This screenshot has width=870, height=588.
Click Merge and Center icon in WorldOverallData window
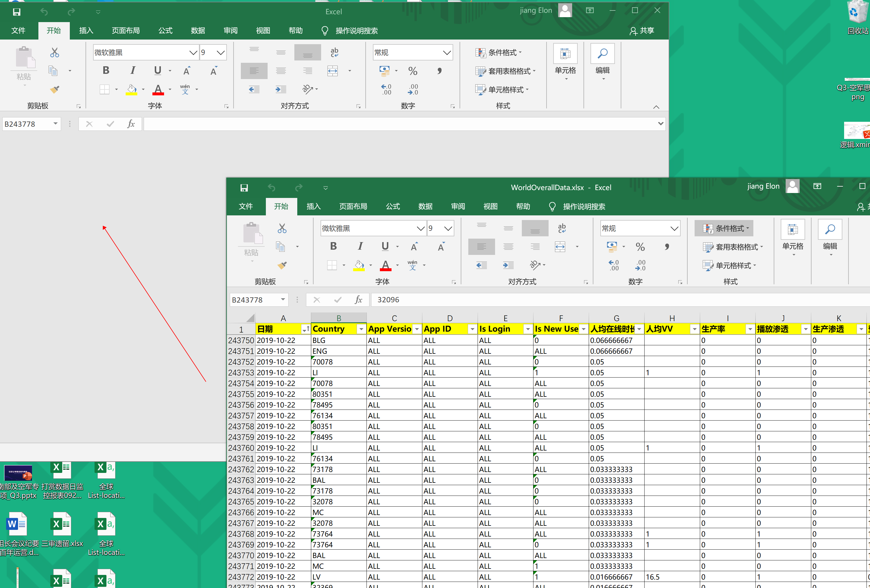coord(560,246)
